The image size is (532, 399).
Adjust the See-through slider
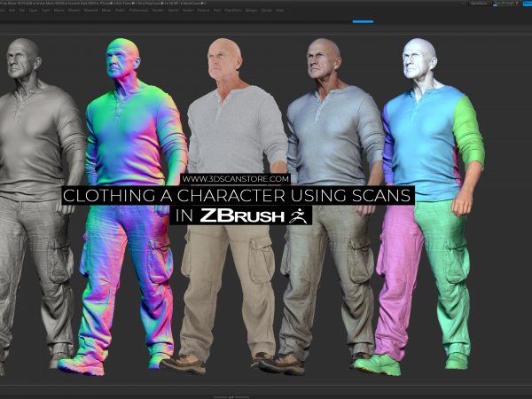point(506,3)
